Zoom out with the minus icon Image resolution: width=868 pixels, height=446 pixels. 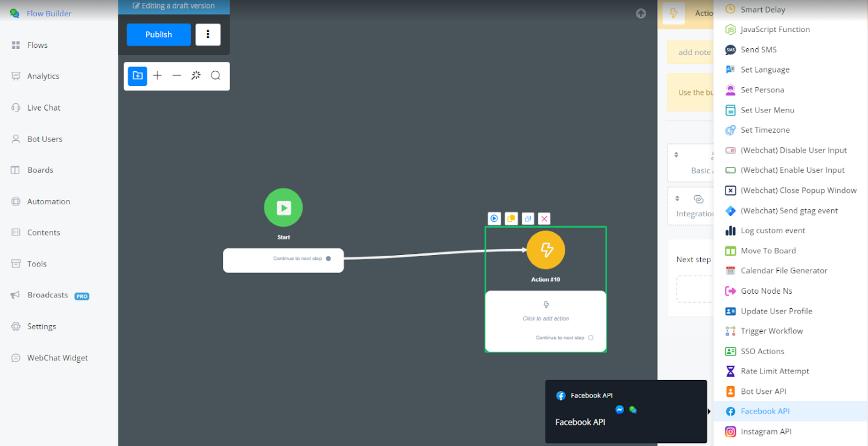coord(176,76)
